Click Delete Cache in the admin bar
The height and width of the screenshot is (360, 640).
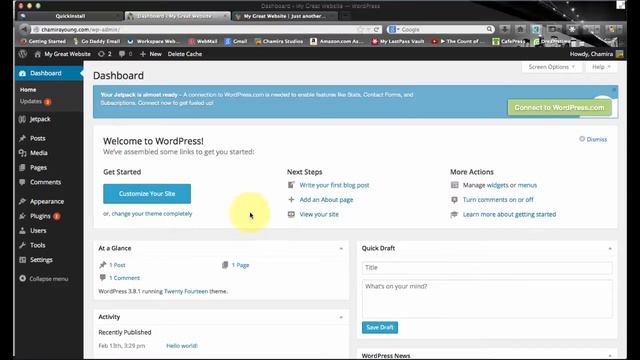[x=184, y=54]
